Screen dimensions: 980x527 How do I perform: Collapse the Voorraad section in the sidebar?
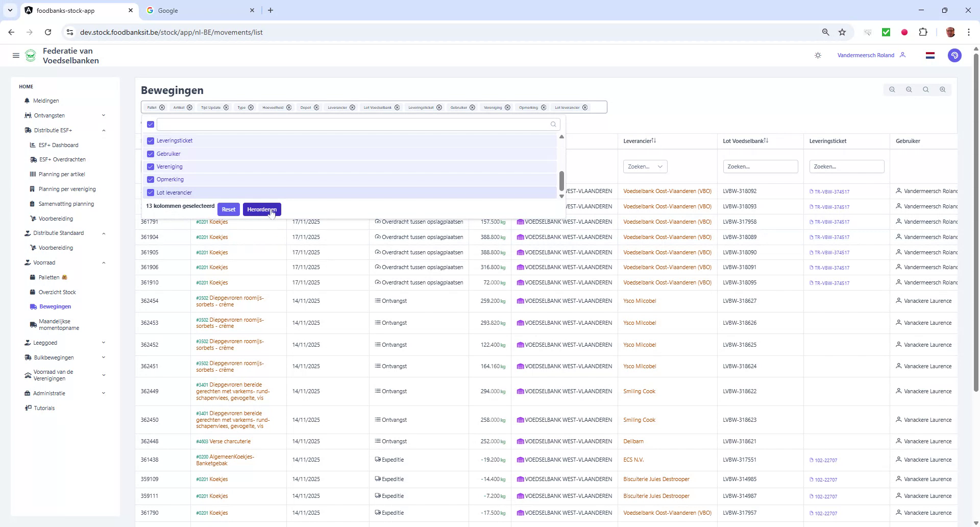point(104,262)
